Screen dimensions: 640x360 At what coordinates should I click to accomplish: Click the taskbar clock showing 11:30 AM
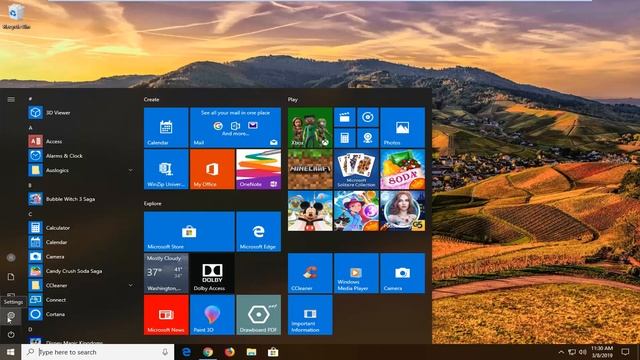602,352
